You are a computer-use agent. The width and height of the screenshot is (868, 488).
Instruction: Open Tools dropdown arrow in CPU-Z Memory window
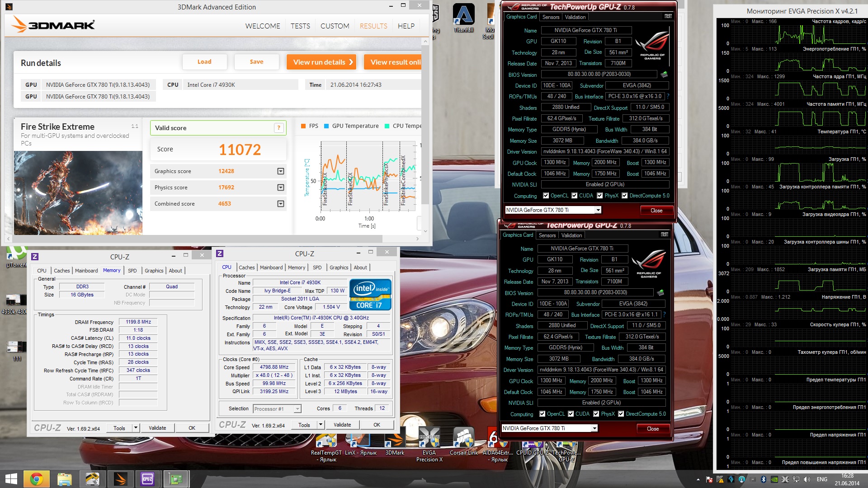tap(135, 428)
